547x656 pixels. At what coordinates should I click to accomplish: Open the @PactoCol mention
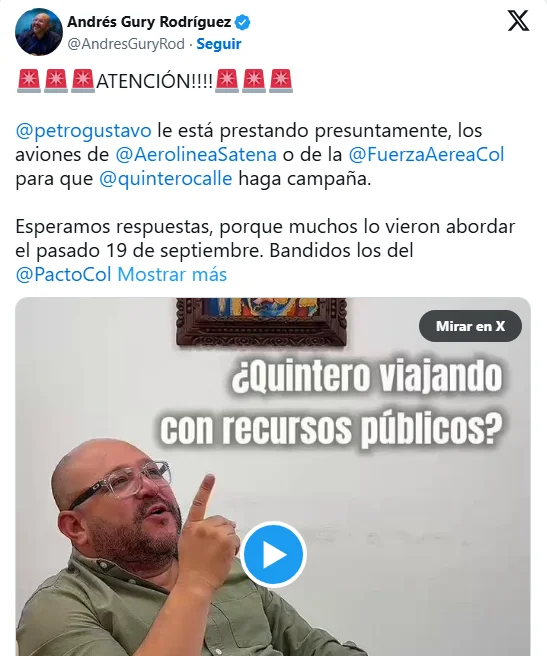pyautogui.click(x=64, y=274)
